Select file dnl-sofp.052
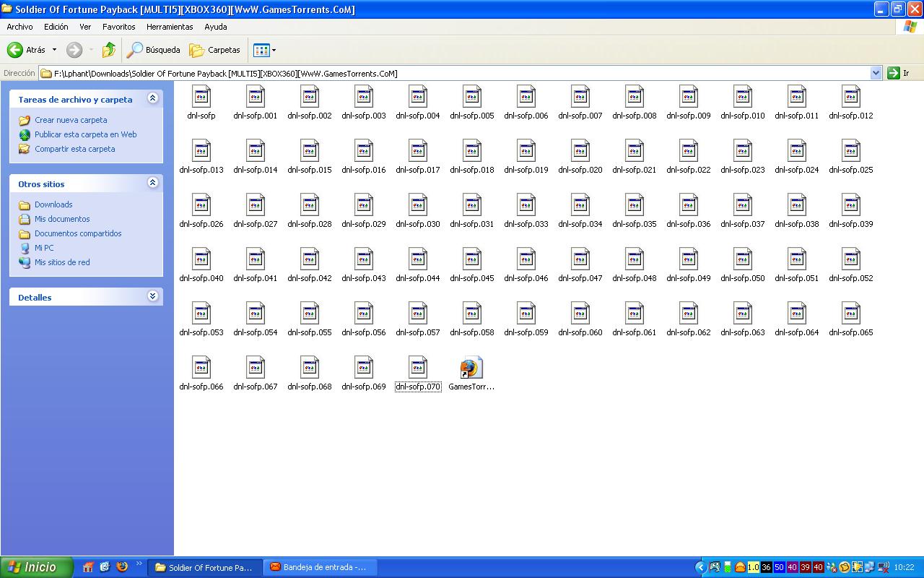 (x=851, y=265)
